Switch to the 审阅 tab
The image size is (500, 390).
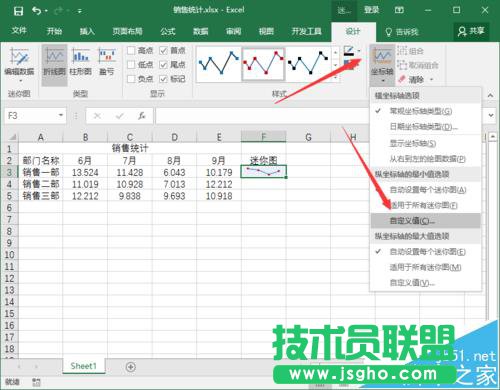[x=233, y=31]
